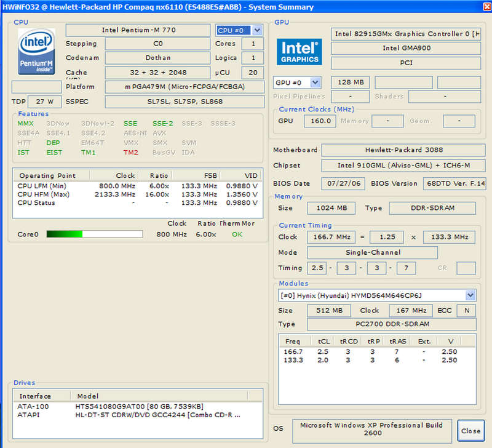The height and width of the screenshot is (448, 492).
Task: Click the SSPEC SL7SL, SL7SP, SL868 field
Action: point(184,102)
